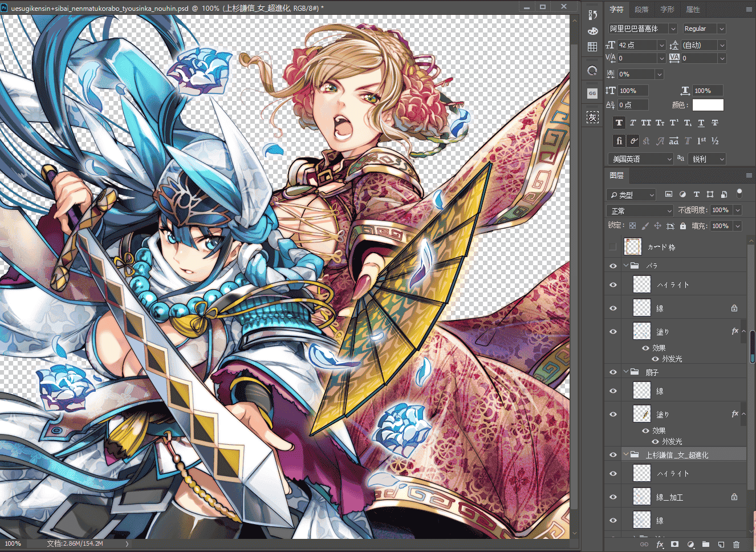Create a new group with folder icon
This screenshot has width=756, height=552.
705,545
